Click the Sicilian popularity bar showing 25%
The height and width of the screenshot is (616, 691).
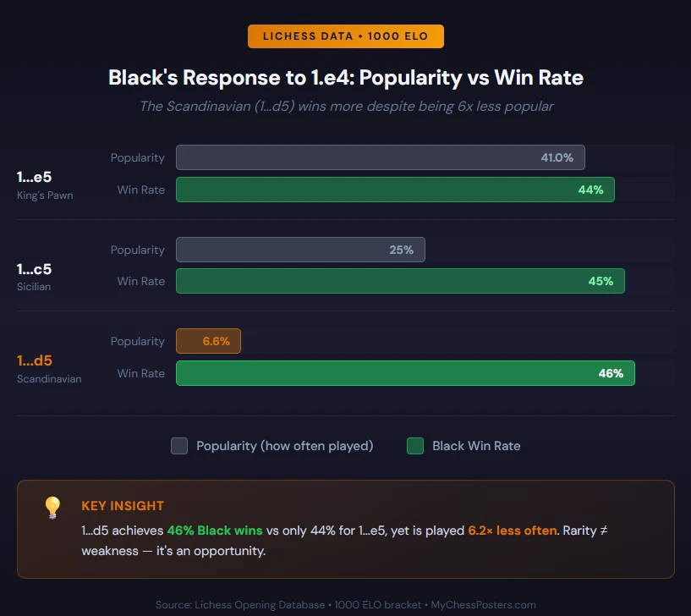300,250
